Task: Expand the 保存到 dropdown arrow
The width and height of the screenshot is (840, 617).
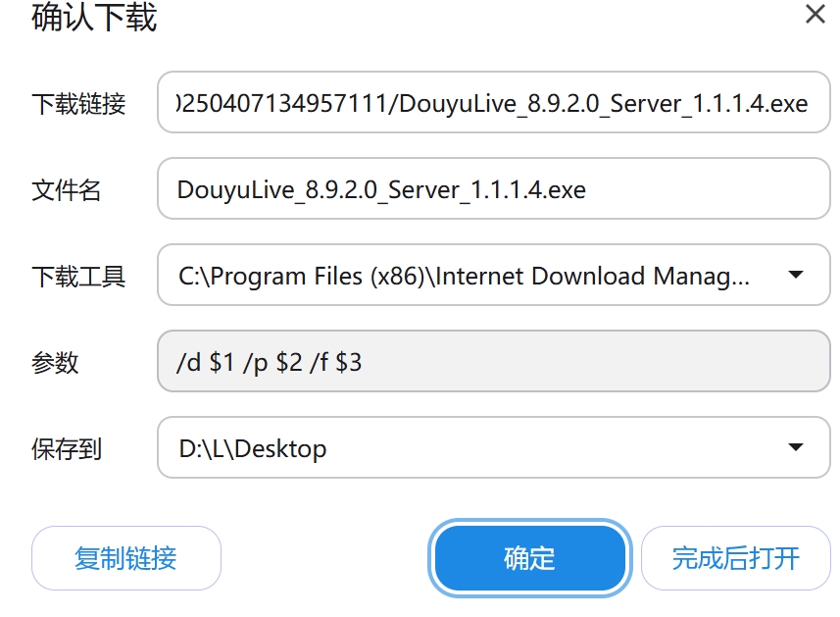Action: 796,447
